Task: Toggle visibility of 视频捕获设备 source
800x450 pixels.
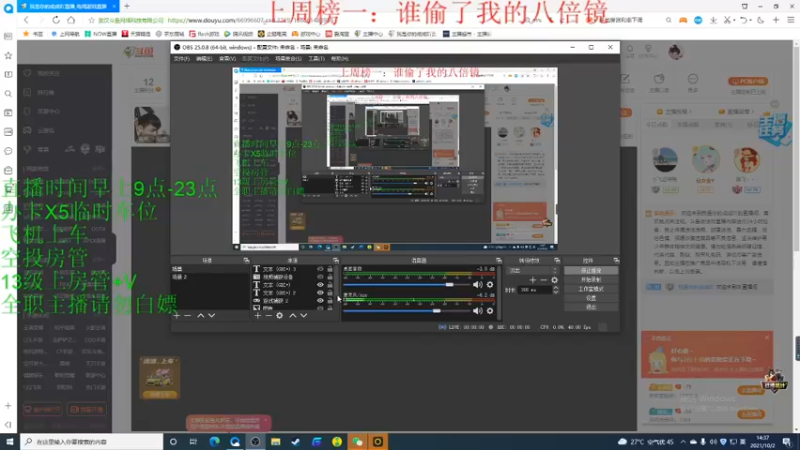Action: (x=320, y=277)
